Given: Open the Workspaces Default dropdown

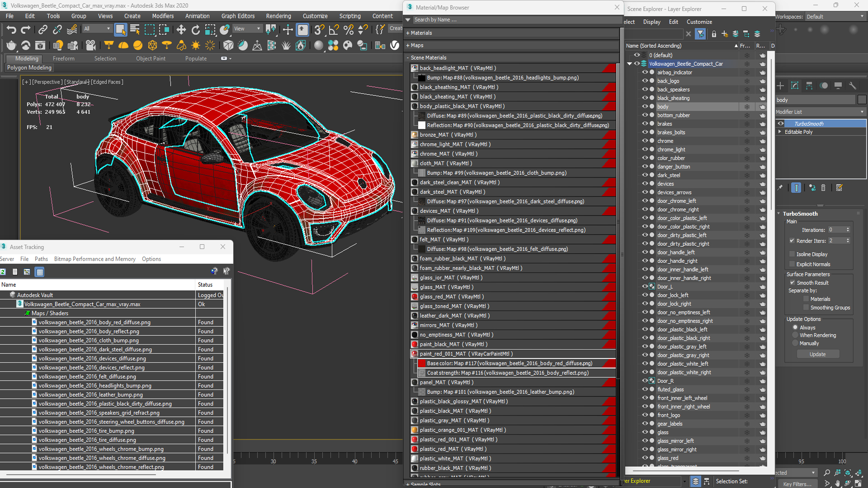Looking at the screenshot, I should tap(835, 17).
